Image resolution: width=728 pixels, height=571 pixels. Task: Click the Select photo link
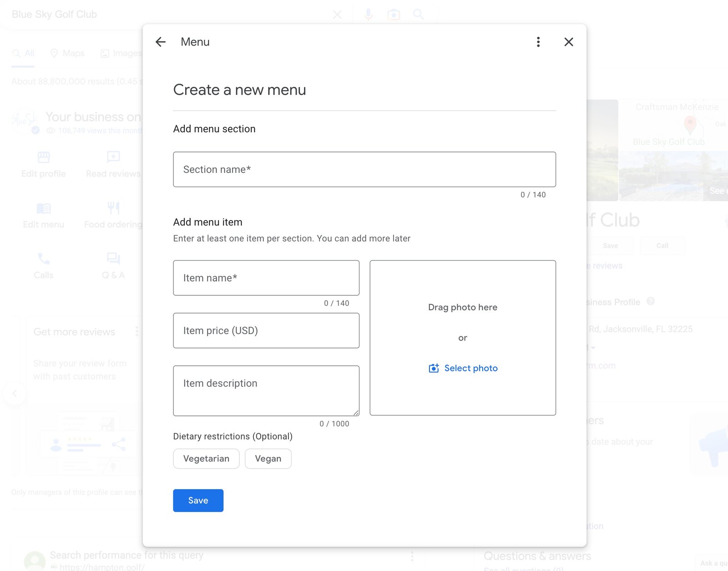coord(471,368)
